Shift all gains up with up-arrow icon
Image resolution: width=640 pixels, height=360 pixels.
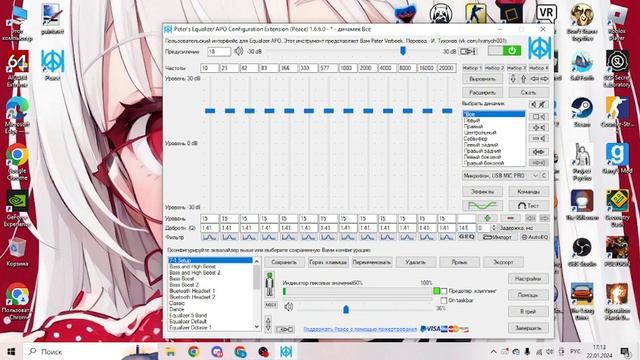[524, 79]
